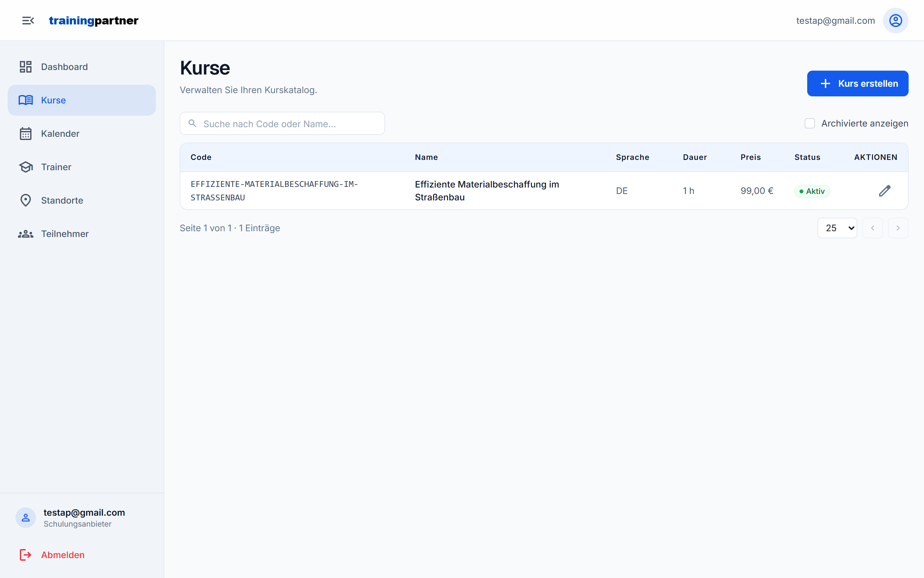Click code EFFIZIENTE-MATERIALBESCHAFFUNG-IM-STRASSENBAU
The height and width of the screenshot is (578, 924).
(274, 191)
